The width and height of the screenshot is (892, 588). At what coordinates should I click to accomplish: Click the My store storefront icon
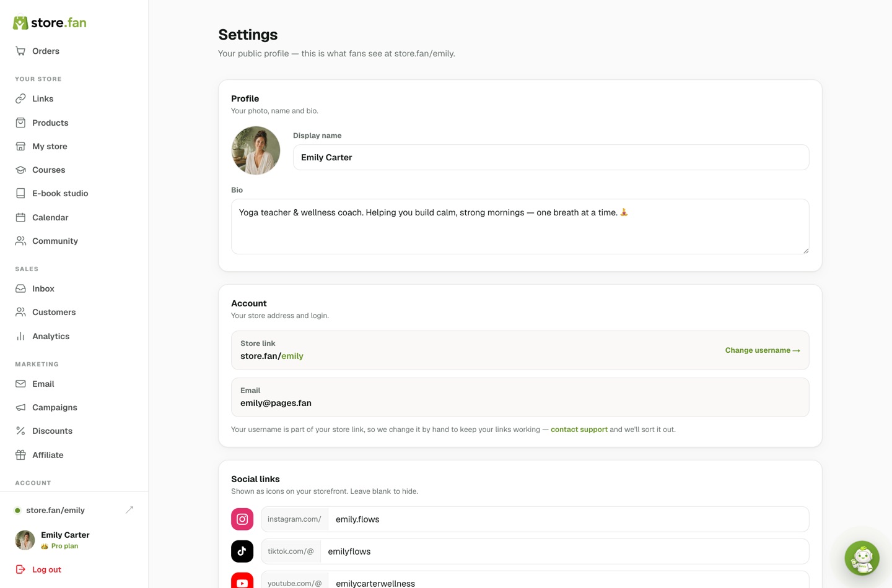point(20,146)
